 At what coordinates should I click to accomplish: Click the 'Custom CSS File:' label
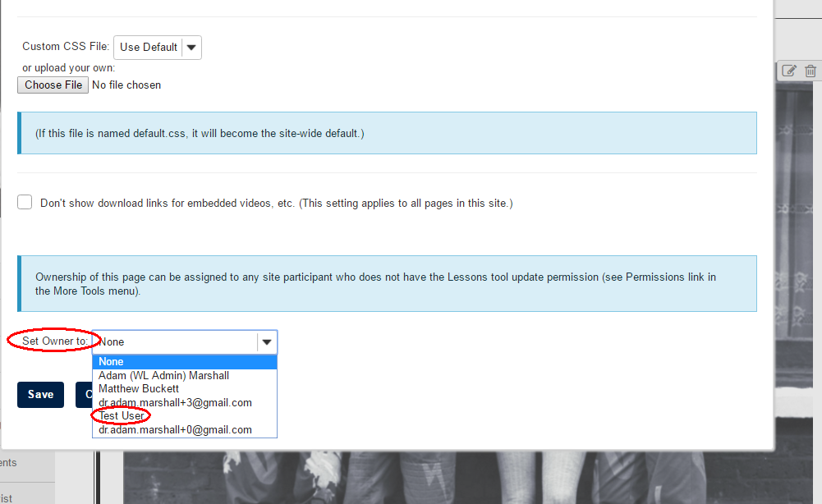point(66,47)
